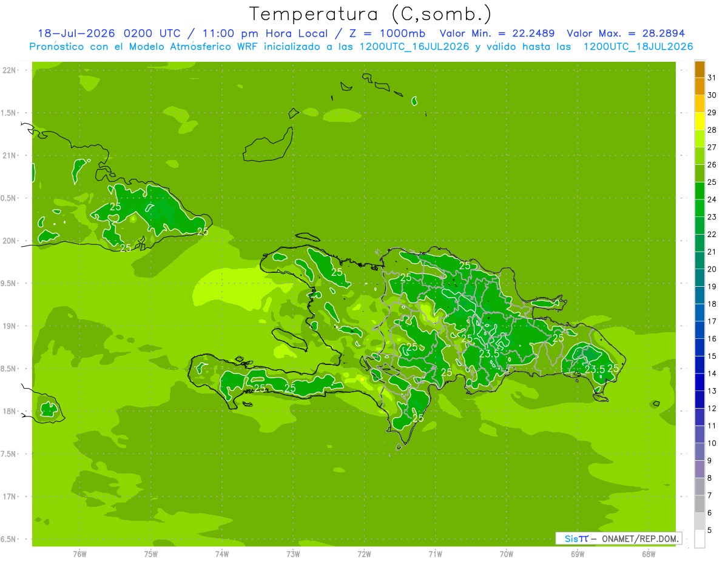728x562 pixels.
Task: Click the 20N latitude axis label
Action: pyautogui.click(x=10, y=241)
